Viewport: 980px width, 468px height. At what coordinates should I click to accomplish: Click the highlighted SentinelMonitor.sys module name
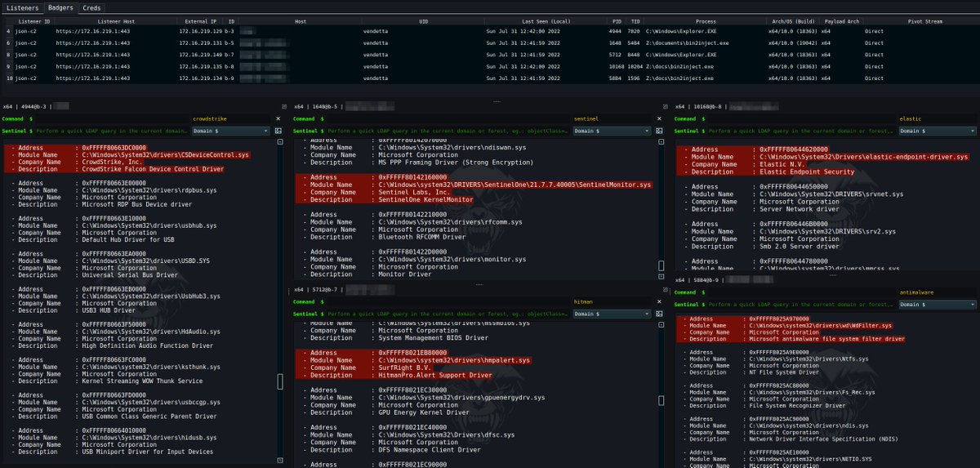514,185
